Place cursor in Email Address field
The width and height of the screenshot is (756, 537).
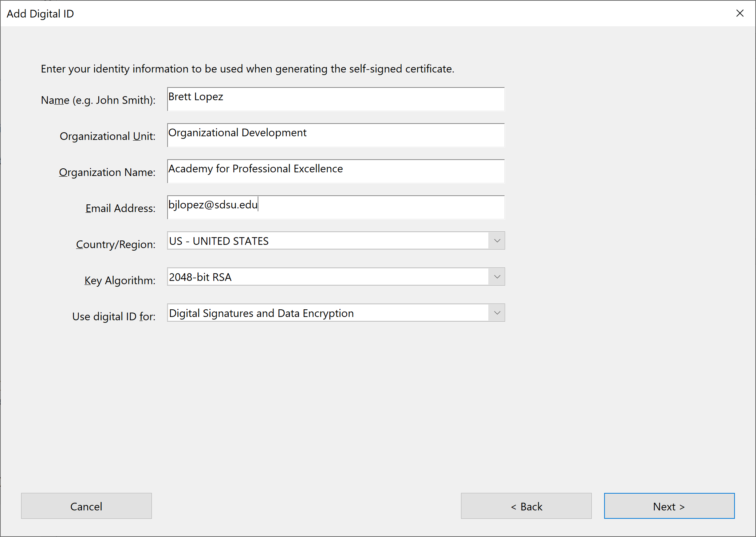[x=335, y=207]
